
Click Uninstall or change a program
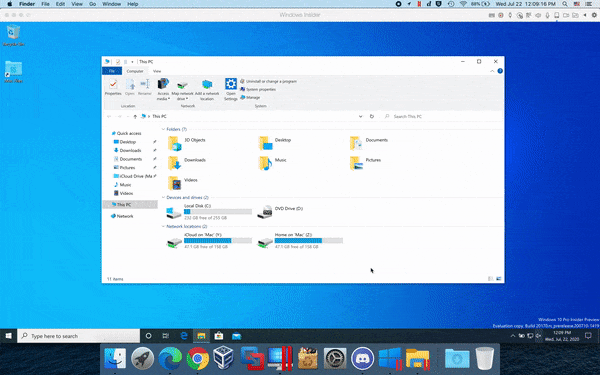click(x=268, y=82)
